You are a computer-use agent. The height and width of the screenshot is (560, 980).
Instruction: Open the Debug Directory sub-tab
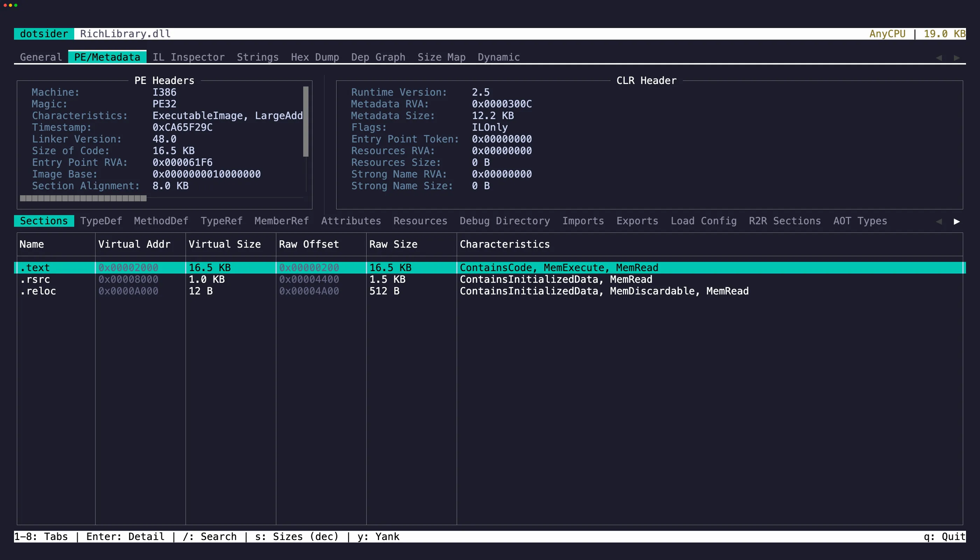click(505, 221)
